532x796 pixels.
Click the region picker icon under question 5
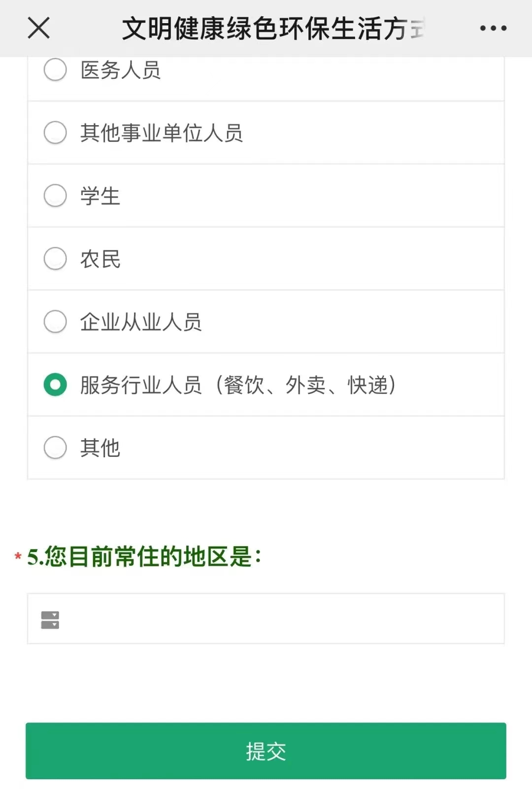point(50,620)
